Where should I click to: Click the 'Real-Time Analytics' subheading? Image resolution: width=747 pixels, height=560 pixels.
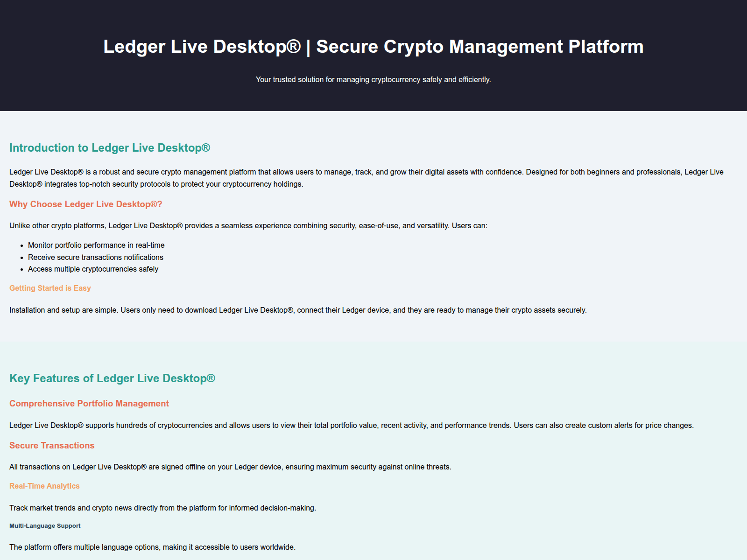click(x=44, y=486)
